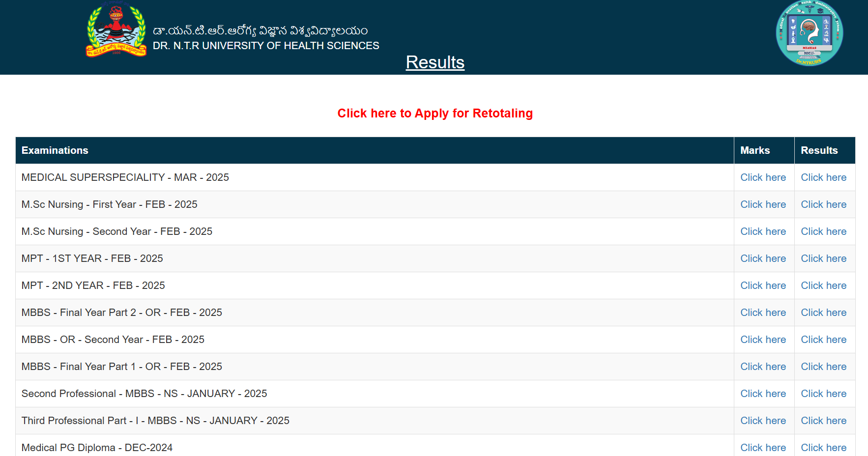Viewport: 868px width, 456px height.
Task: View Marks for Third Professional Part I MBBS
Action: pyautogui.click(x=763, y=421)
